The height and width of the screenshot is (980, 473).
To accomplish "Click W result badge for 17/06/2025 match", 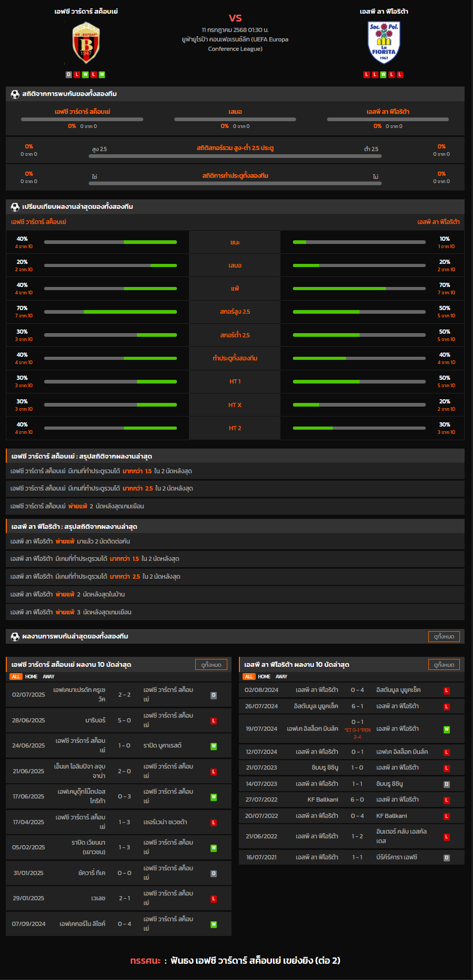I will (x=214, y=797).
